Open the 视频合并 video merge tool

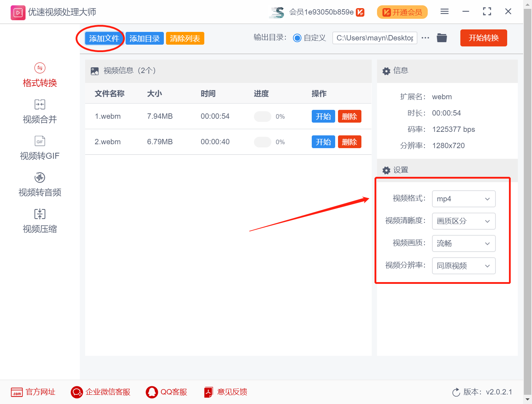tap(39, 112)
